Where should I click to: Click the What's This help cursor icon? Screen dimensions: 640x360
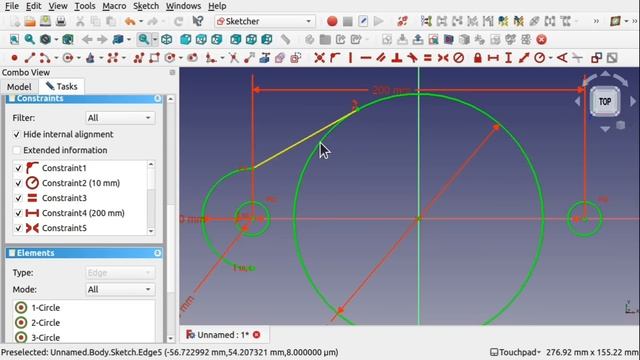click(198, 21)
